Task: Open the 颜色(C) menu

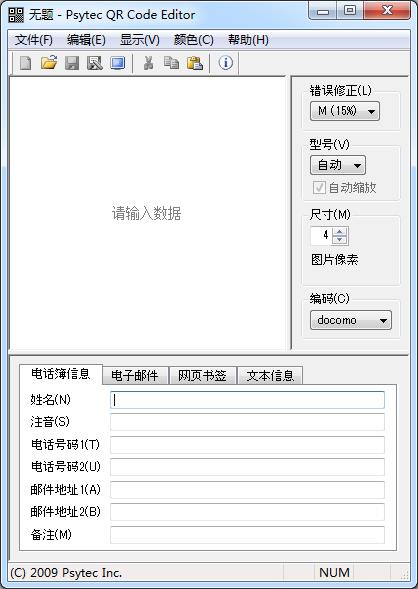Action: click(193, 40)
